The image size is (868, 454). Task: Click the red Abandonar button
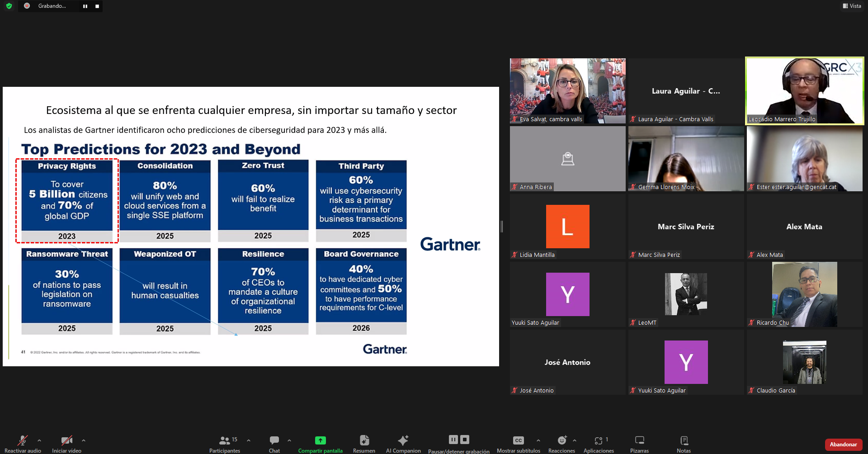pos(843,445)
